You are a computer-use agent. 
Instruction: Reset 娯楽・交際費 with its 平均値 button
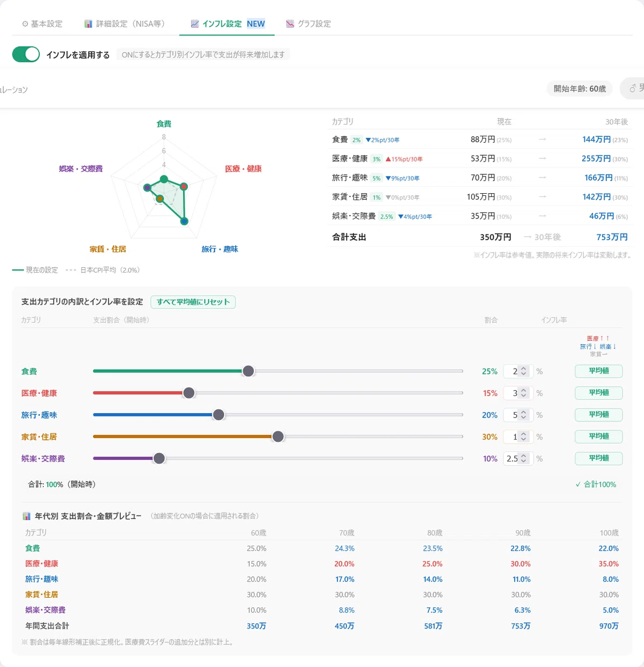pos(599,458)
